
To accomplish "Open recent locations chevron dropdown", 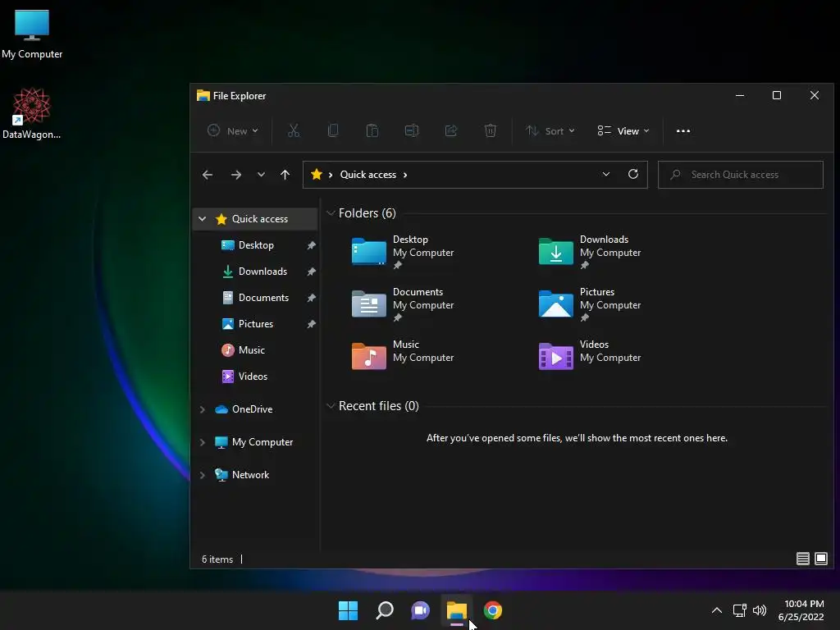I will (261, 175).
